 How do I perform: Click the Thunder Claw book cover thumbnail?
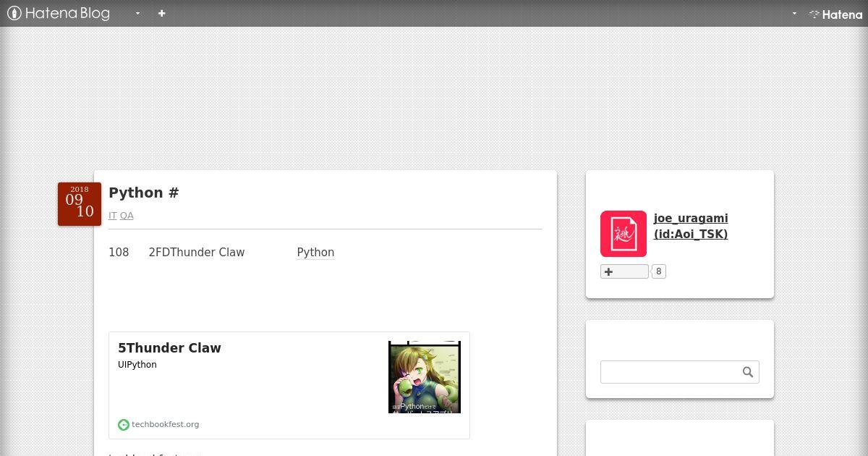(x=425, y=377)
